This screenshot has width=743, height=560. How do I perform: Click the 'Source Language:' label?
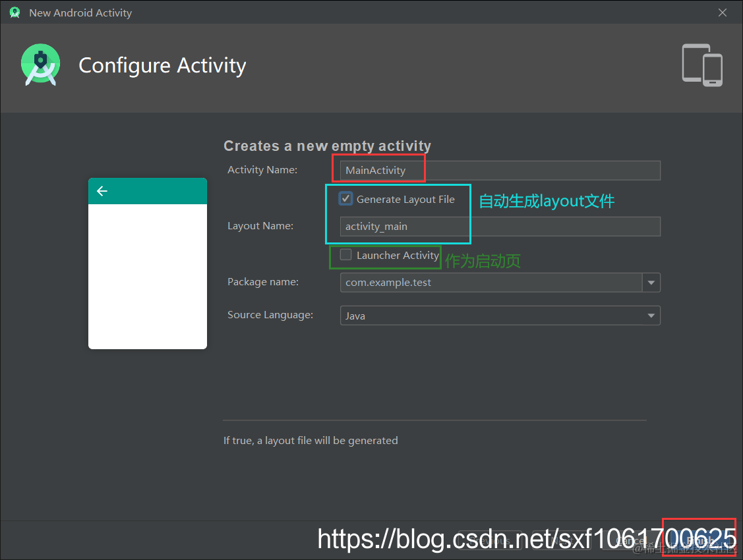pos(270,316)
